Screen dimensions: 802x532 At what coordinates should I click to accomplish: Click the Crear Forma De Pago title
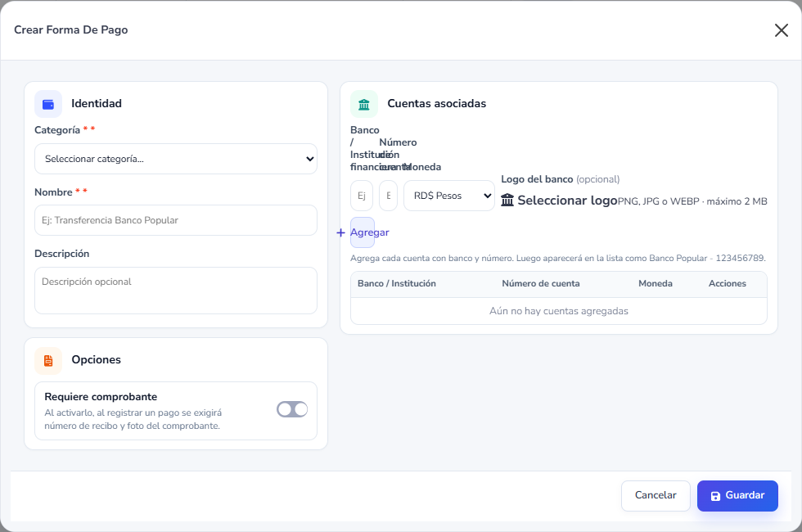click(71, 29)
